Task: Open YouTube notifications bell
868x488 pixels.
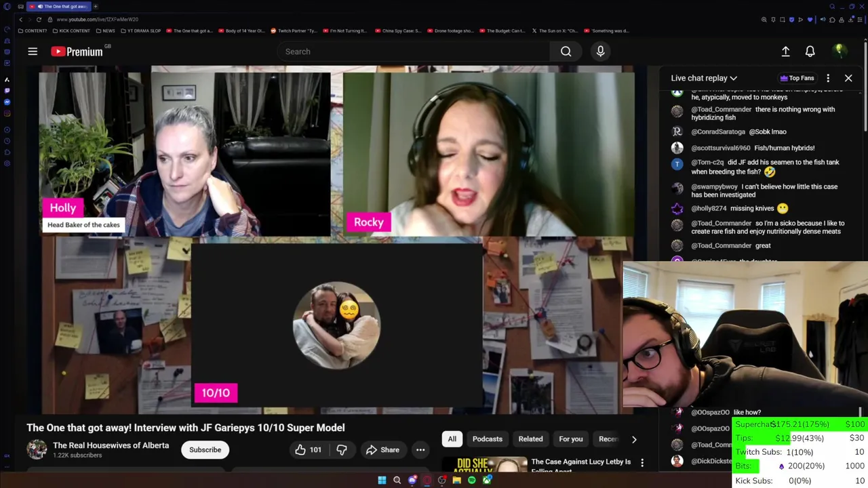Action: point(810,52)
